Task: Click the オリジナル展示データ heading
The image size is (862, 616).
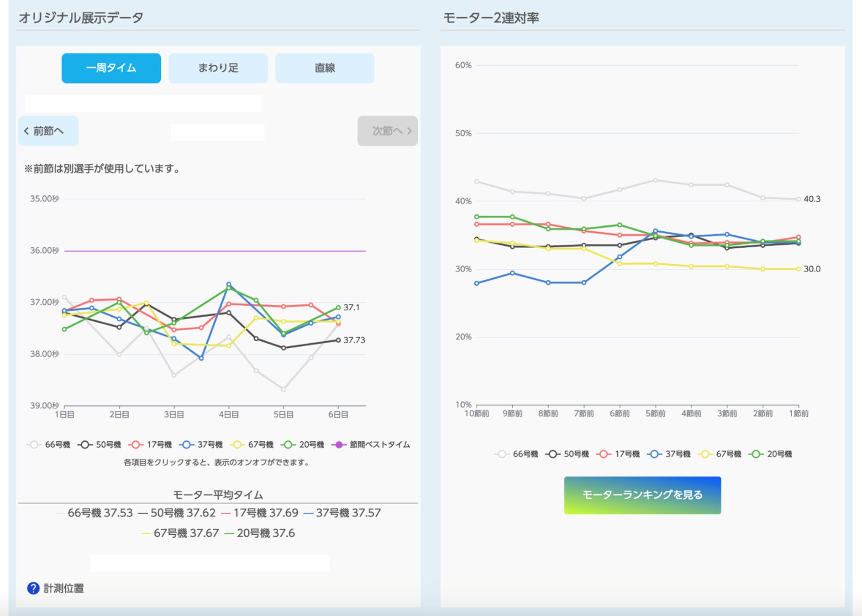Action: 81,18
